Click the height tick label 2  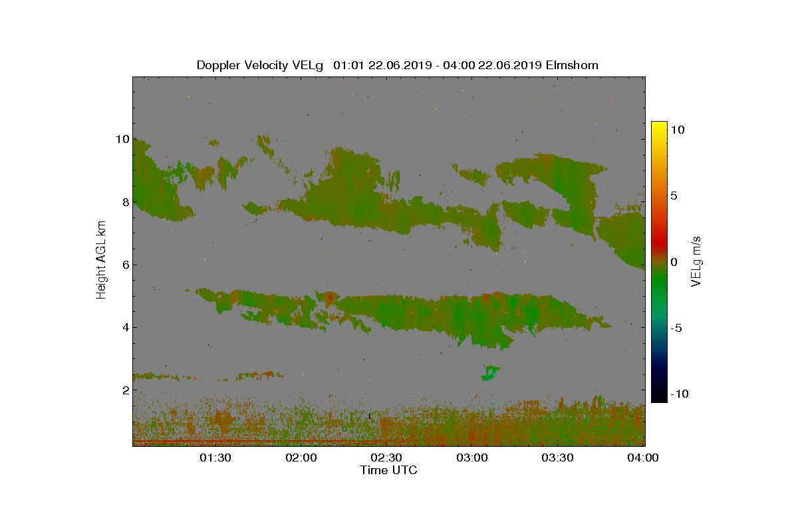coord(124,390)
